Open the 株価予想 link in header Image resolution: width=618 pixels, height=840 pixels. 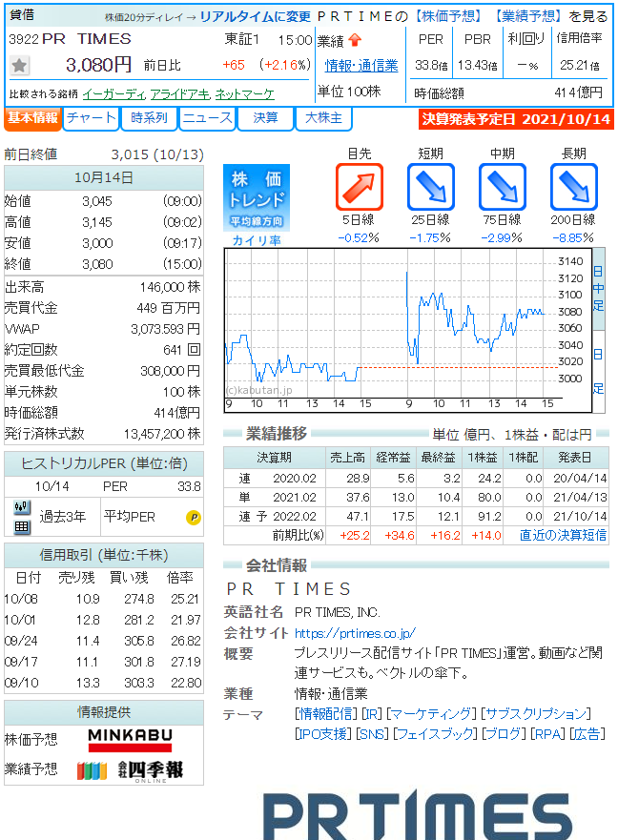[449, 16]
